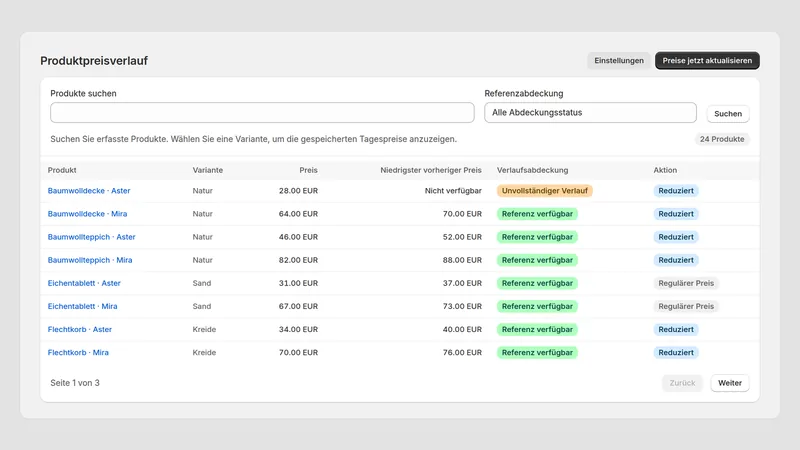This screenshot has width=800, height=450.
Task: Open Eichentablett · Mira product link
Action: pos(82,306)
